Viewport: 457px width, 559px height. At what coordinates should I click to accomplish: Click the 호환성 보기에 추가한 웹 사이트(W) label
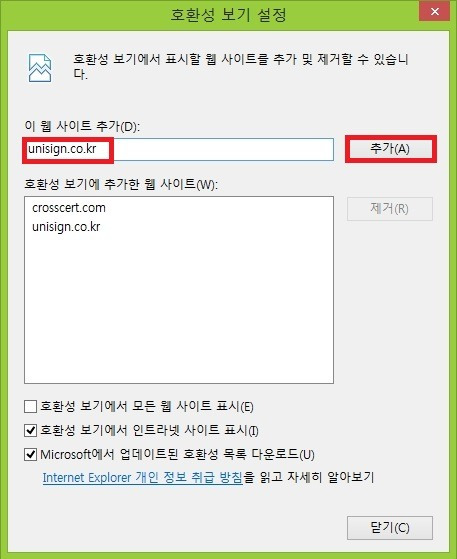coord(121,184)
